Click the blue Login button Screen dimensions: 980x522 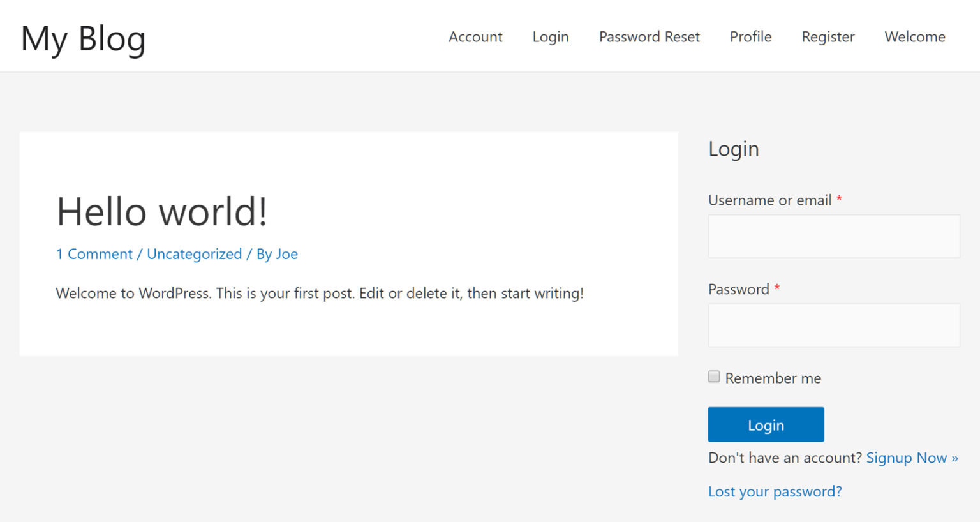tap(766, 424)
